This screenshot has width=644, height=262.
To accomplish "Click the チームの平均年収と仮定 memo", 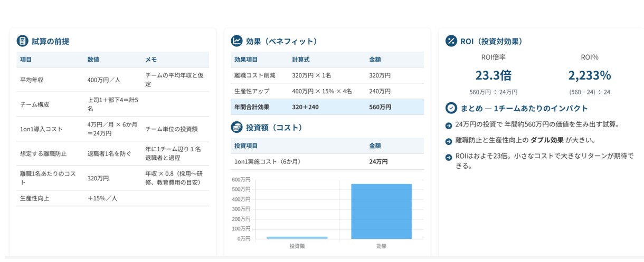I will 174,80.
